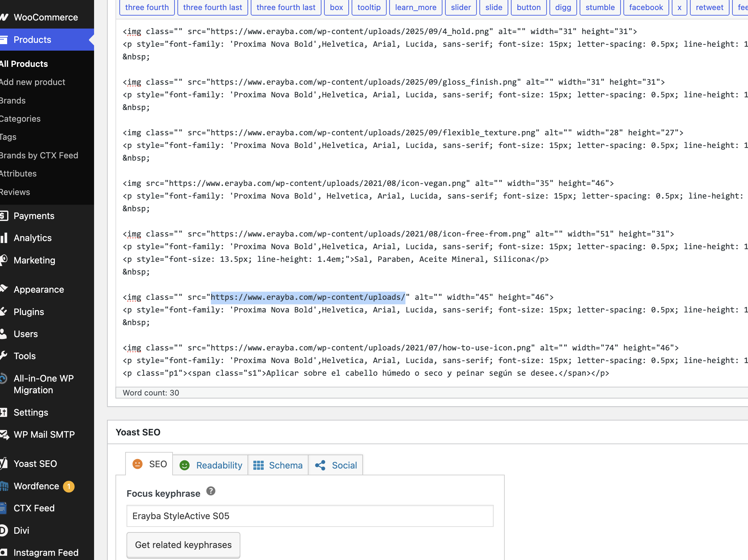Open the WooCommerce menu
Image resolution: width=748 pixels, height=560 pixels.
[46, 17]
